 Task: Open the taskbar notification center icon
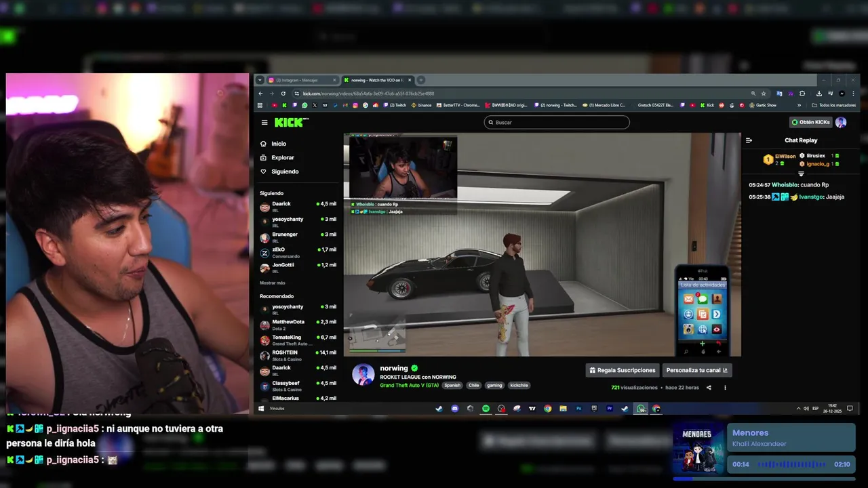click(850, 409)
